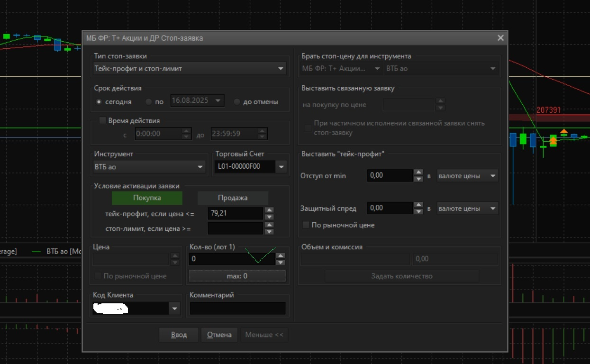
Task: Open the МБ ФР: Т+ Акции class dropdown
Action: pos(341,69)
